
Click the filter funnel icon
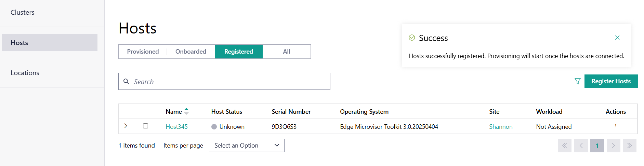pyautogui.click(x=578, y=81)
